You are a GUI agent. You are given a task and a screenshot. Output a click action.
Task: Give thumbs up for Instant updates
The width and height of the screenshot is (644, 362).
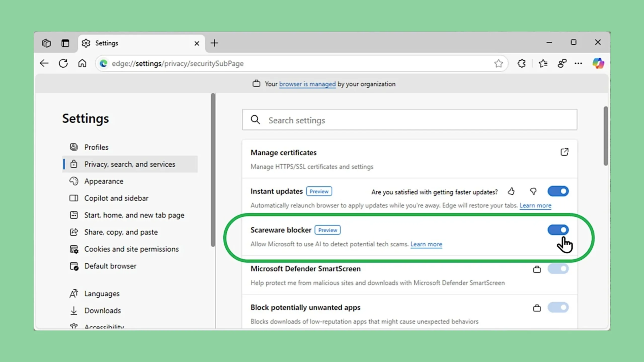pos(511,192)
